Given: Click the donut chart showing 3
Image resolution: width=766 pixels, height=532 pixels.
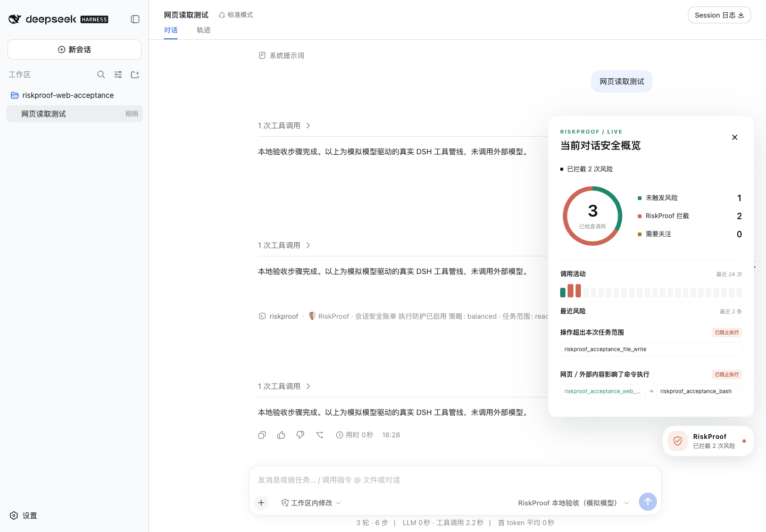Looking at the screenshot, I should [593, 216].
